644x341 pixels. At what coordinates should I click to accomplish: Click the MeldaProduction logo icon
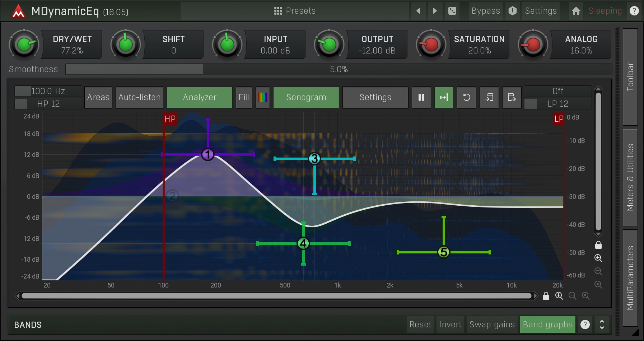(18, 11)
